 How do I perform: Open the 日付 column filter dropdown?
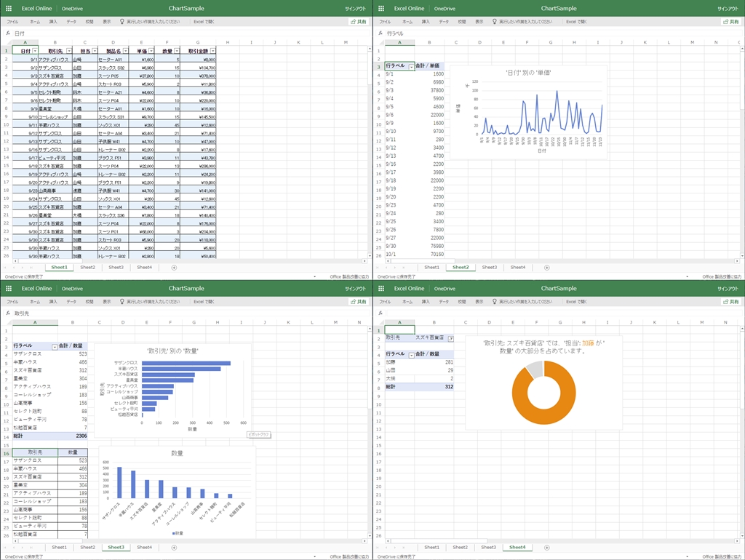(x=35, y=51)
